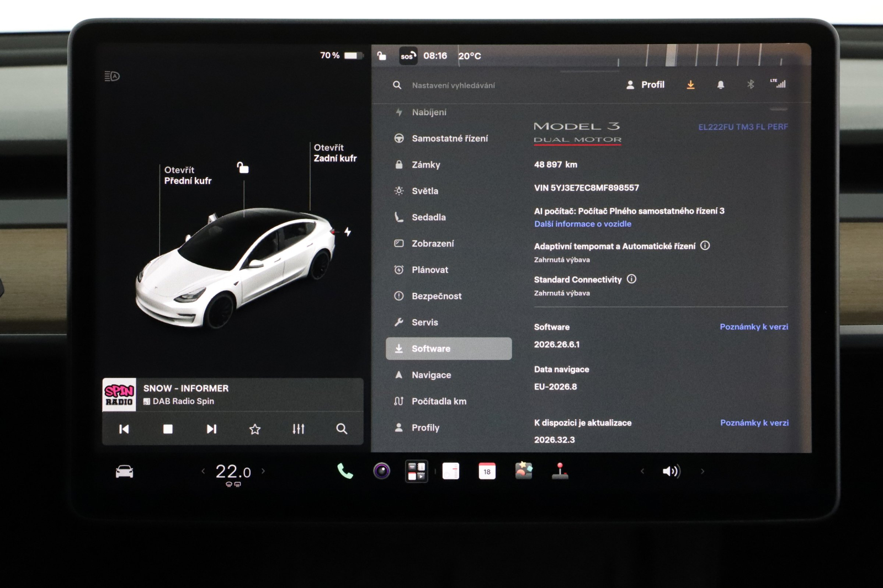Info icon next to Standard Connectivity
Image resolution: width=883 pixels, height=588 pixels.
click(x=631, y=279)
